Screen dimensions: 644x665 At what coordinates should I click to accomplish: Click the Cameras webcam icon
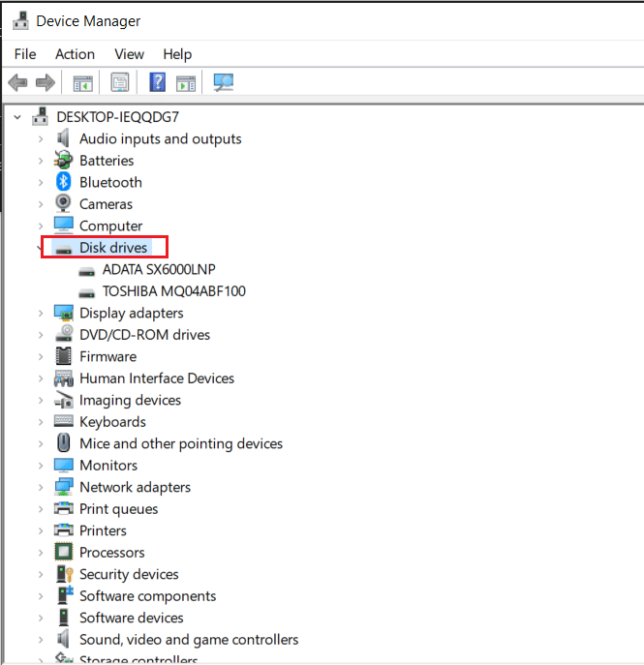64,204
